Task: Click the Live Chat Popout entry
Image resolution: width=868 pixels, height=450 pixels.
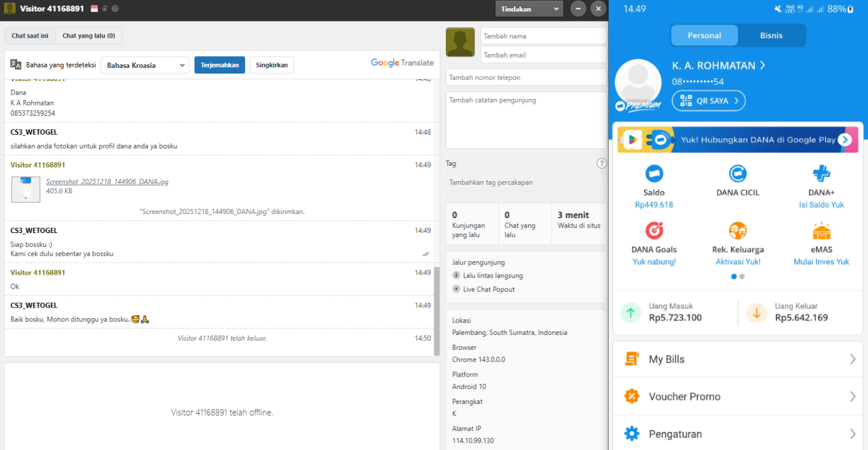Action: pyautogui.click(x=489, y=289)
